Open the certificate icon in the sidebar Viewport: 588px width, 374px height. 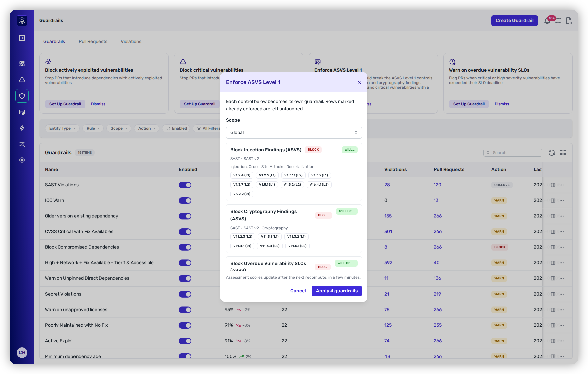click(x=22, y=112)
